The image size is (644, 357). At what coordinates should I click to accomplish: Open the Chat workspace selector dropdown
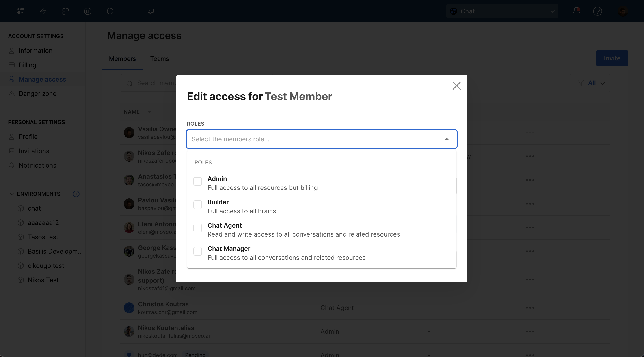(502, 11)
